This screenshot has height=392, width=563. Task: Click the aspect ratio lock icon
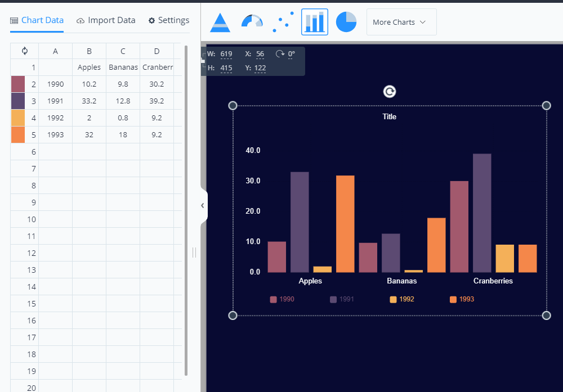click(203, 61)
